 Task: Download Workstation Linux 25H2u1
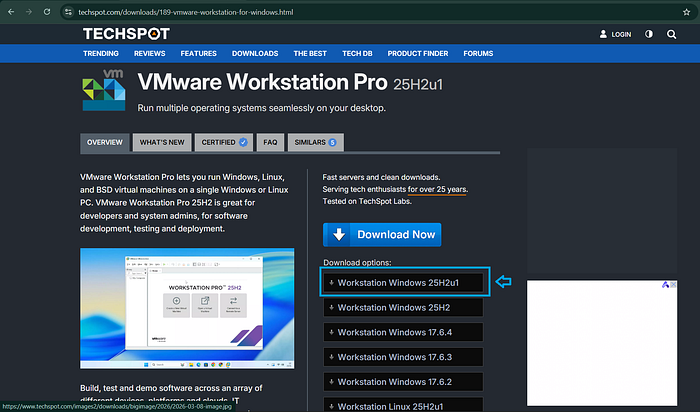tap(403, 405)
